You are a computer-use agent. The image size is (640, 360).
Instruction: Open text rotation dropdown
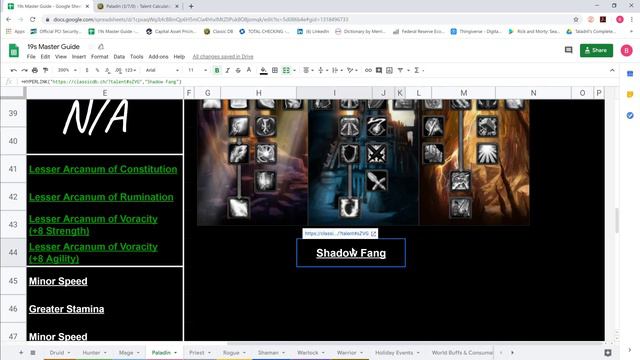tap(352, 70)
